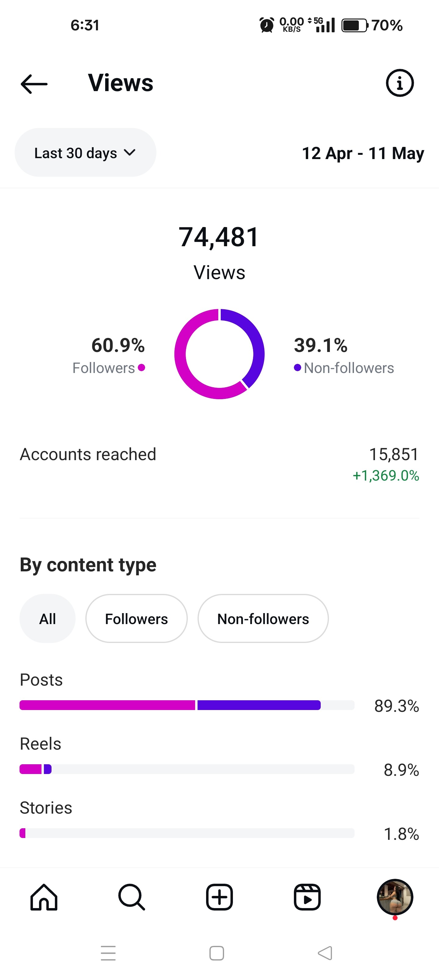
Task: Tap the followers donut chart
Action: click(219, 354)
